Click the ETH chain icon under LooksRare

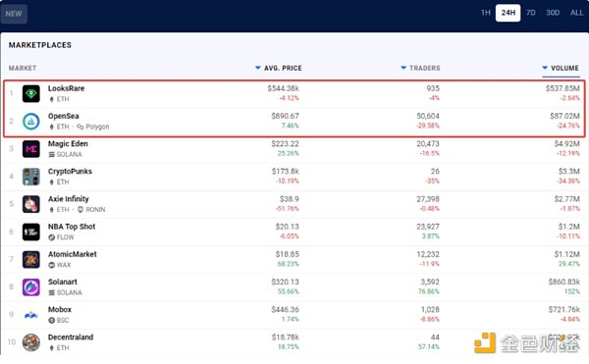tap(52, 99)
